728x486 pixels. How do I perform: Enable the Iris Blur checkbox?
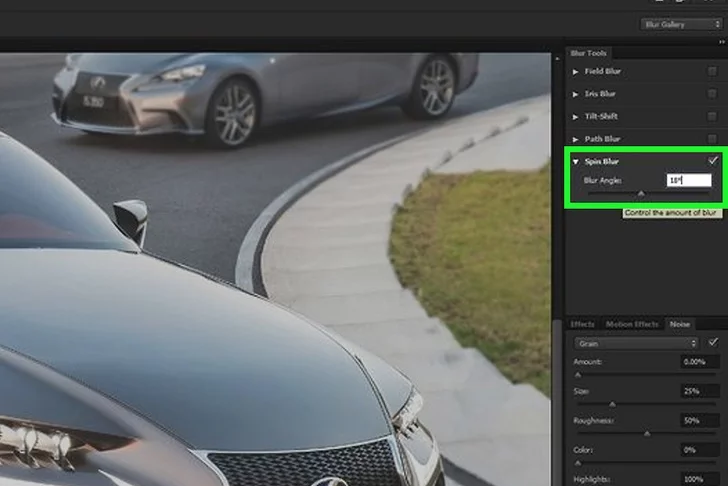click(x=712, y=94)
